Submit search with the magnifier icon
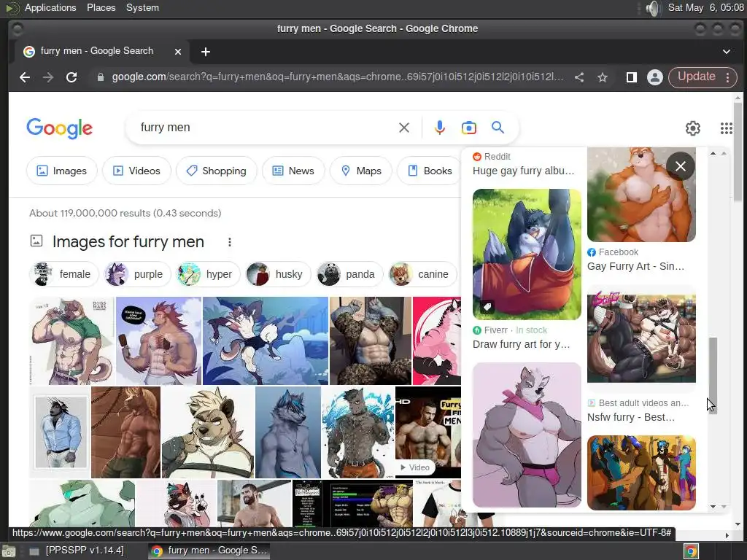Viewport: 747px width, 560px height. pyautogui.click(x=498, y=128)
